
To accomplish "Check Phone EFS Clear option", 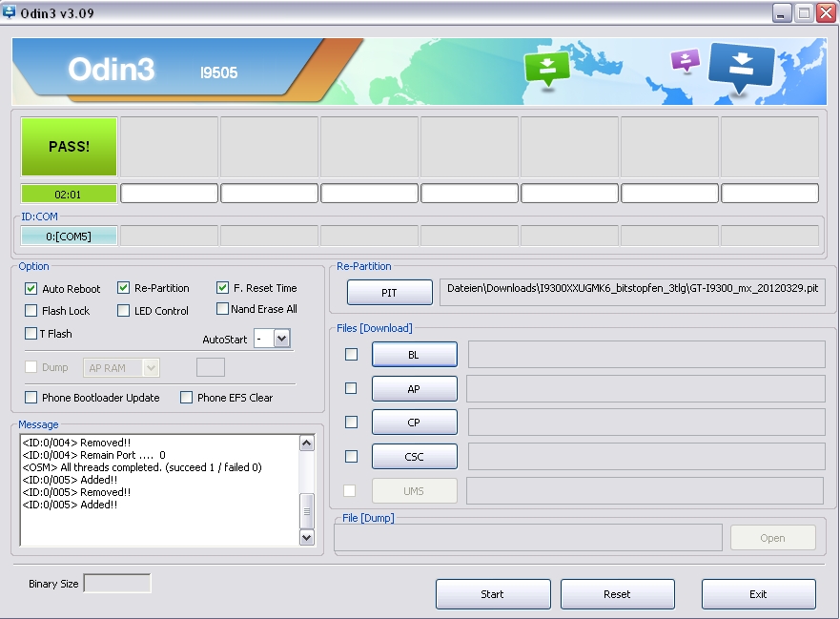I will 186,397.
